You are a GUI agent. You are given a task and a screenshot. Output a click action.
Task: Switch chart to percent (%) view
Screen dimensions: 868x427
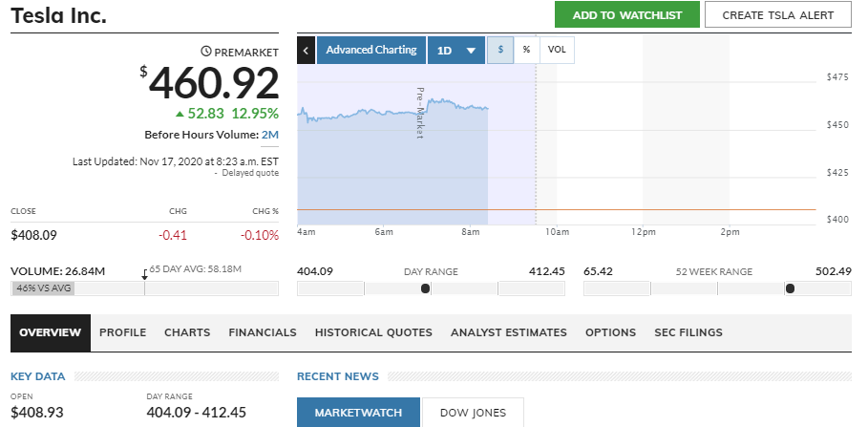526,50
